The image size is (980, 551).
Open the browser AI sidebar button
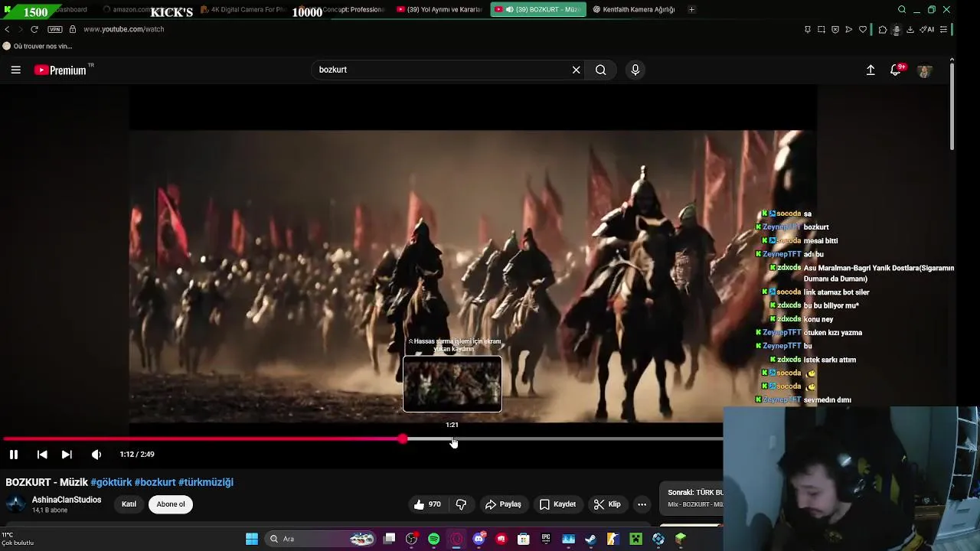(927, 29)
